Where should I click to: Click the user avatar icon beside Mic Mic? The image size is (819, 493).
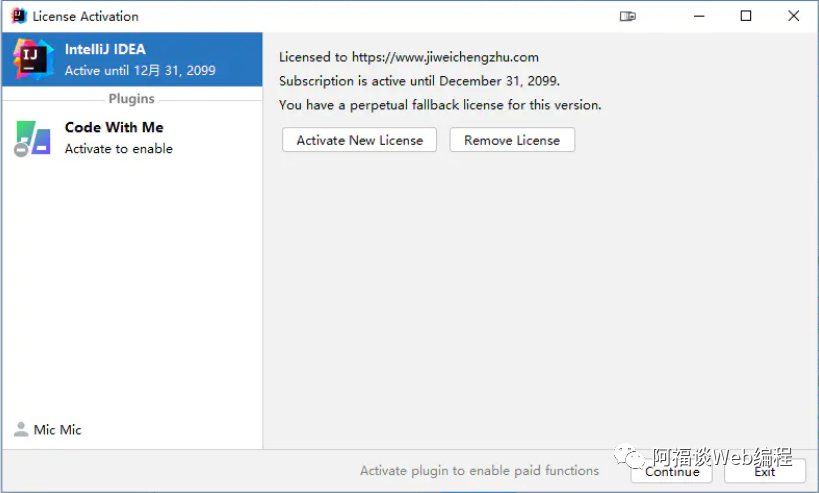tap(21, 429)
